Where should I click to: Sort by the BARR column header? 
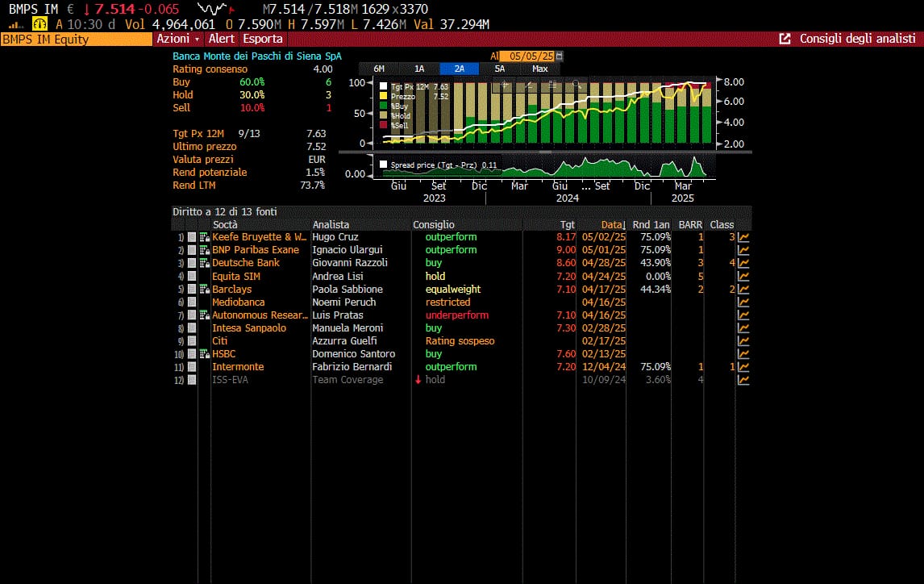[690, 224]
